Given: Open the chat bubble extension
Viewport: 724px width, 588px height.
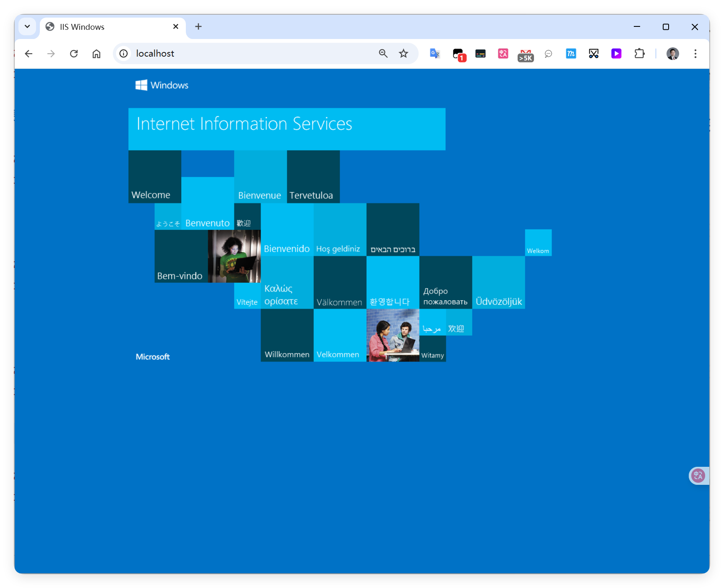Looking at the screenshot, I should pyautogui.click(x=548, y=54).
